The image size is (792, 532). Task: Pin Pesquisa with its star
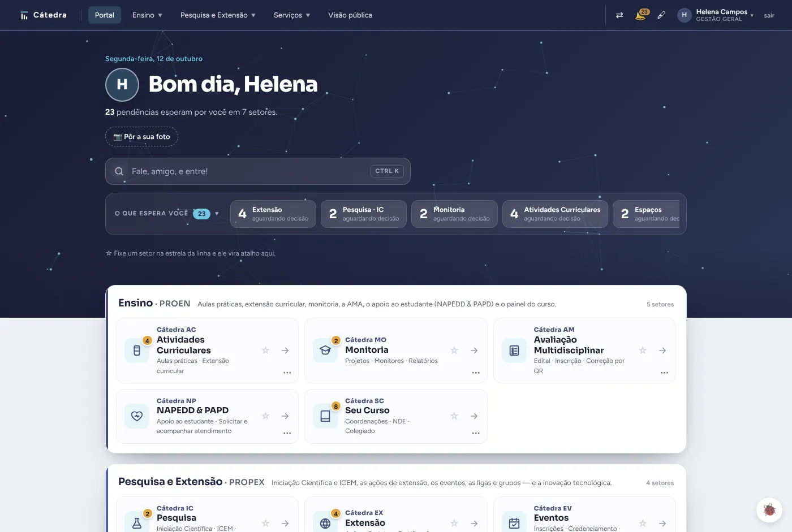coord(265,524)
